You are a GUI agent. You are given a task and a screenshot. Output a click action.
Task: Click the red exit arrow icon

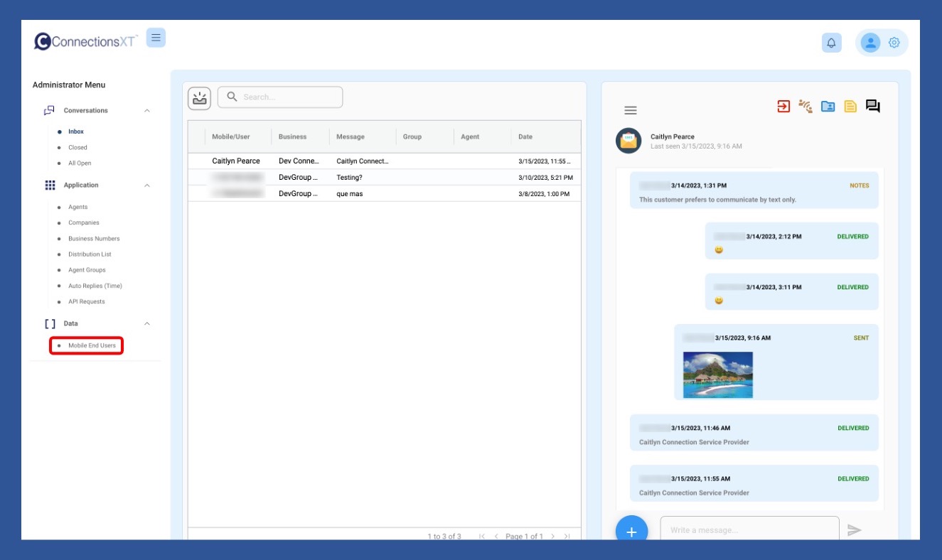783,107
